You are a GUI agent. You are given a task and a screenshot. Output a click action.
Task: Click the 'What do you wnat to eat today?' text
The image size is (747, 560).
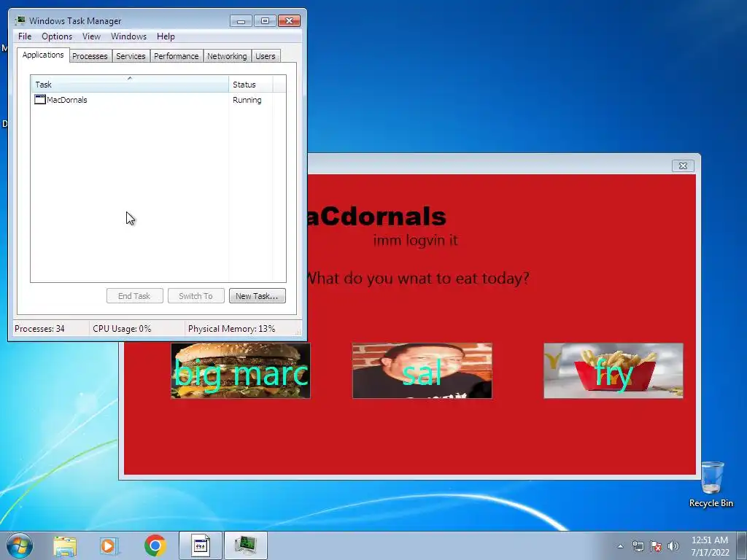pyautogui.click(x=418, y=278)
